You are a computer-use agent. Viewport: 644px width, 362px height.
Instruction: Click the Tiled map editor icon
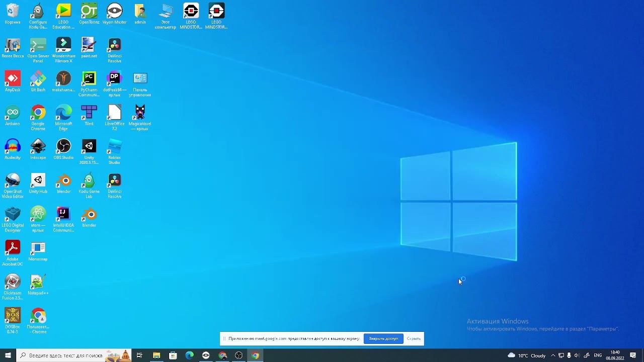tap(89, 115)
